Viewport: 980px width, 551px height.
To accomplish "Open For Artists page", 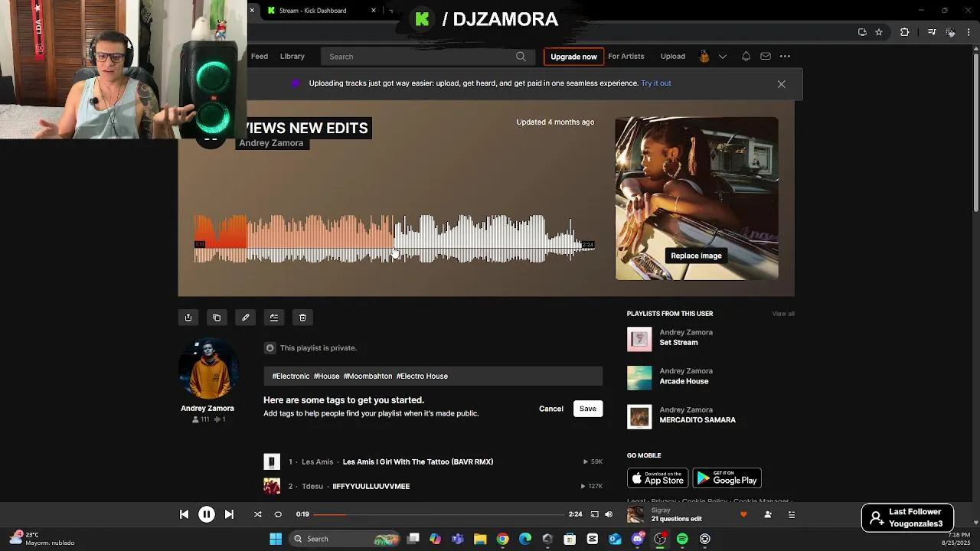I will 626,56.
